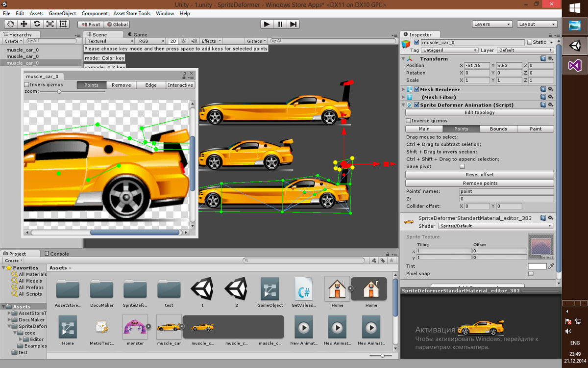Click the Windows Start button
This screenshot has height=368, width=588.
coord(574,8)
